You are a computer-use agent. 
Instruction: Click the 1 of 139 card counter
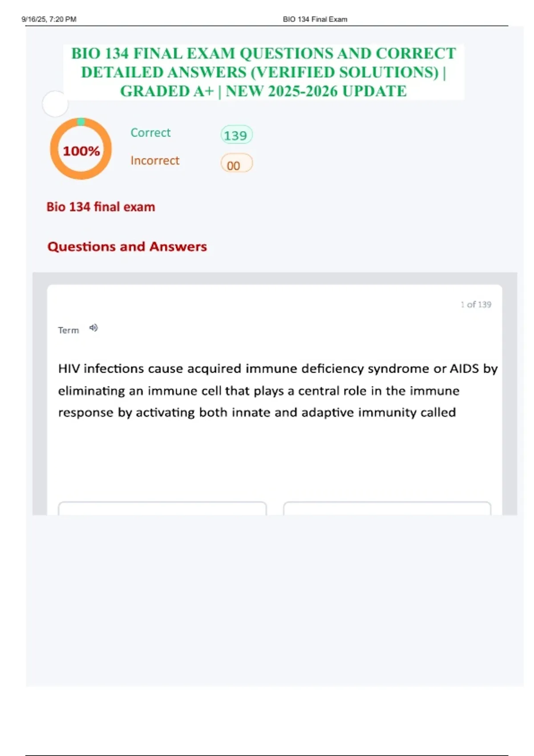pos(476,304)
